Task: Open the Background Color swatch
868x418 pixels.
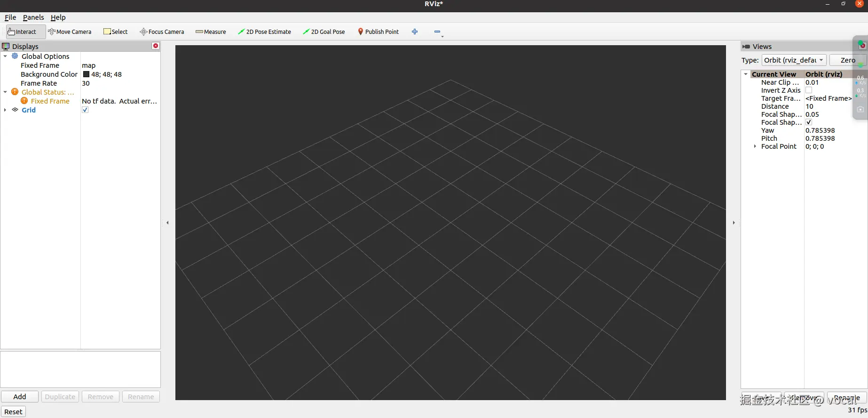Action: click(x=86, y=74)
